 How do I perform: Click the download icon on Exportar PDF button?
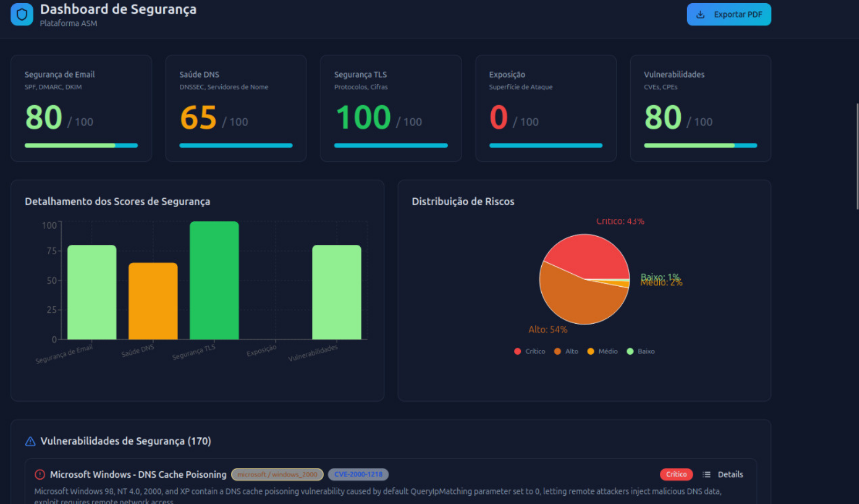[x=701, y=14]
